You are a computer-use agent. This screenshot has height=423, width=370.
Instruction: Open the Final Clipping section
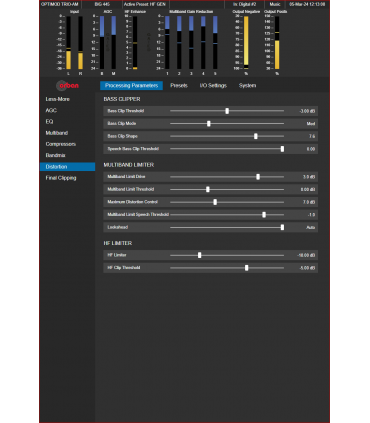pyautogui.click(x=61, y=178)
